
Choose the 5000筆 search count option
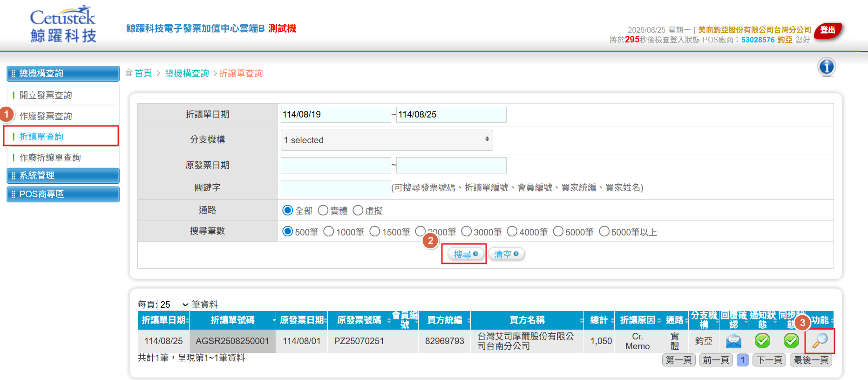(x=558, y=231)
